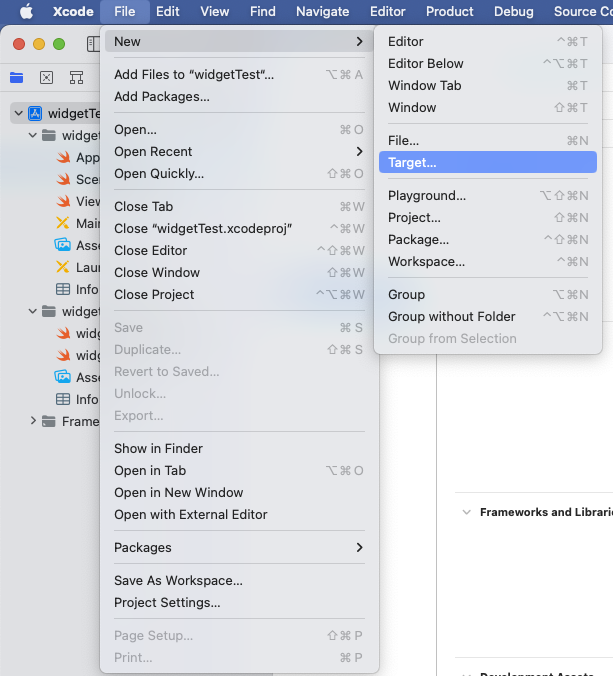Open the Navigate menu

tap(322, 12)
